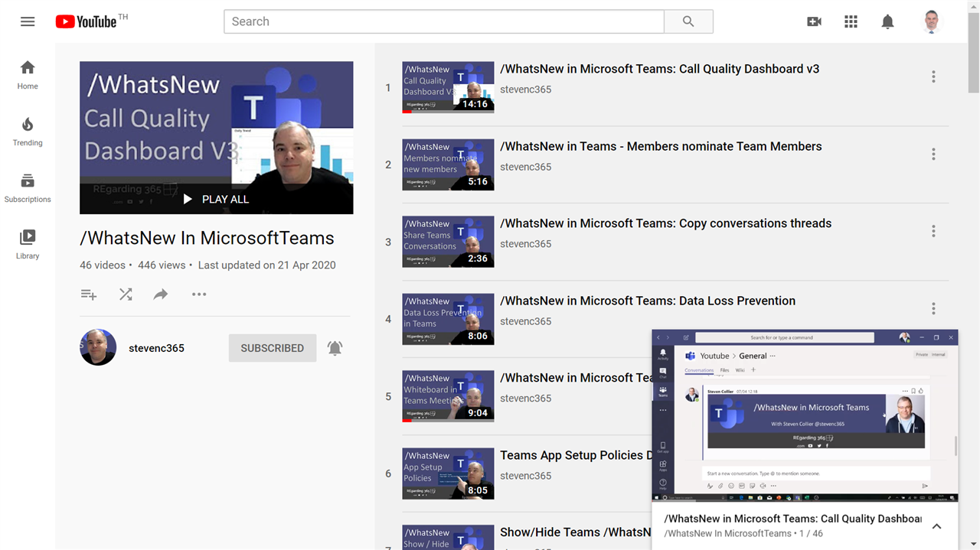
Task: Open the hamburger guide menu
Action: pyautogui.click(x=28, y=21)
